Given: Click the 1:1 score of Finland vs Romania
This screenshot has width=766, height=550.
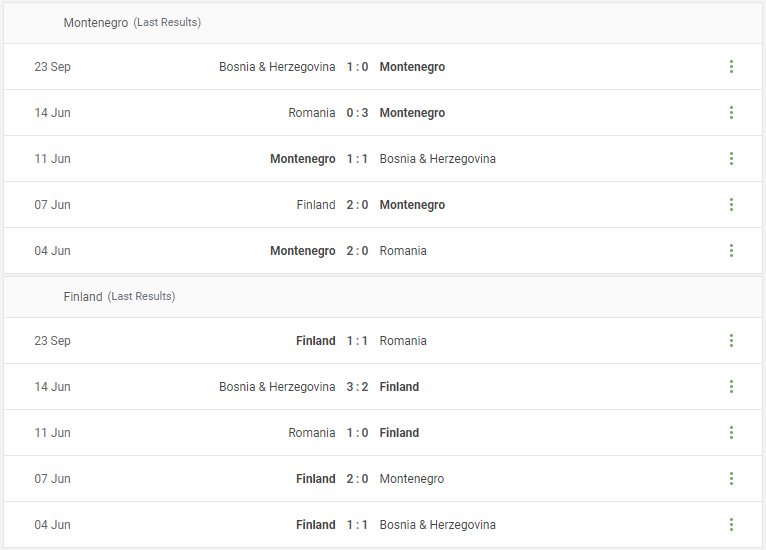Looking at the screenshot, I should point(357,340).
